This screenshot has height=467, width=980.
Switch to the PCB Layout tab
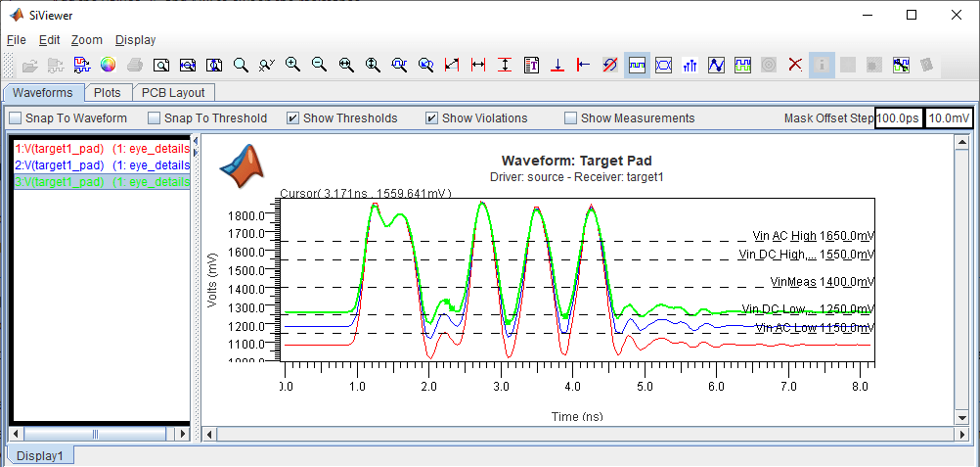173,93
